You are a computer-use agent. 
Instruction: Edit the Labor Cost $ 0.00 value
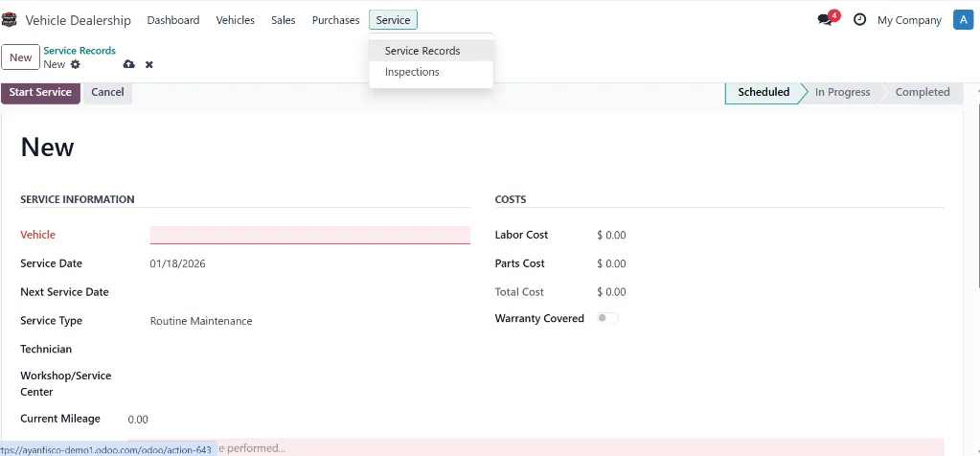pyautogui.click(x=611, y=236)
